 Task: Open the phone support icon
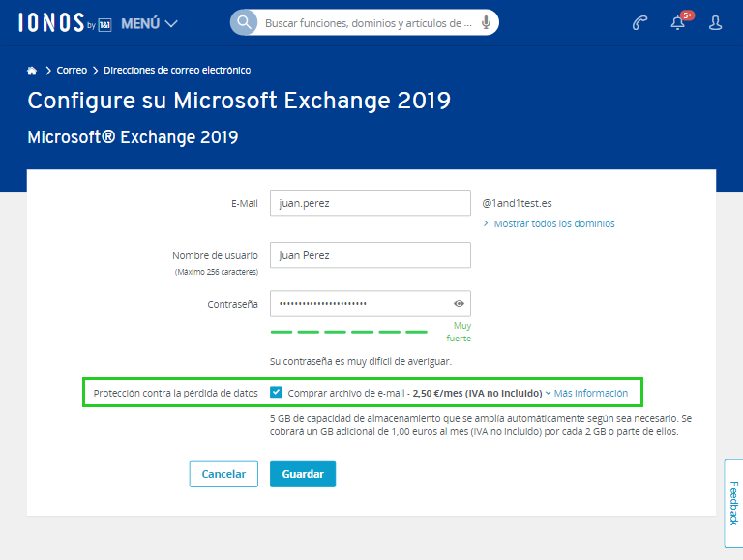(x=639, y=23)
